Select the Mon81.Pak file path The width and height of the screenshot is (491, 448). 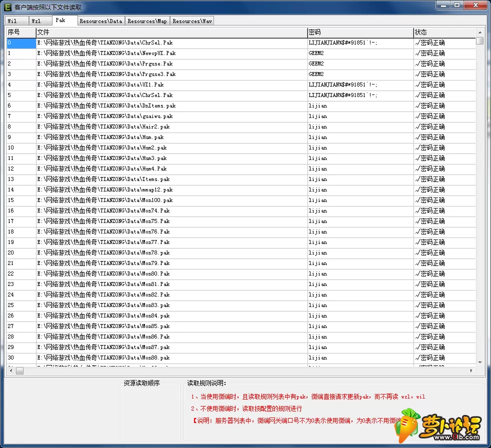coord(103,284)
